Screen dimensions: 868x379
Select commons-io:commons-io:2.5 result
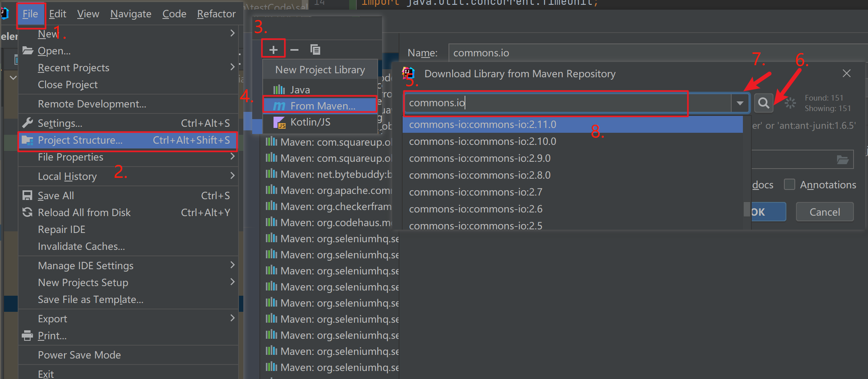click(573, 225)
